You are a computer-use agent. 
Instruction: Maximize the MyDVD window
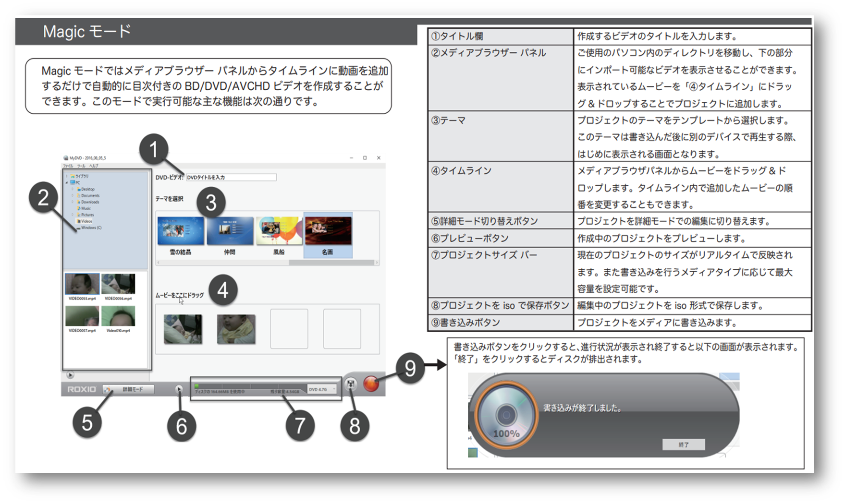point(365,157)
